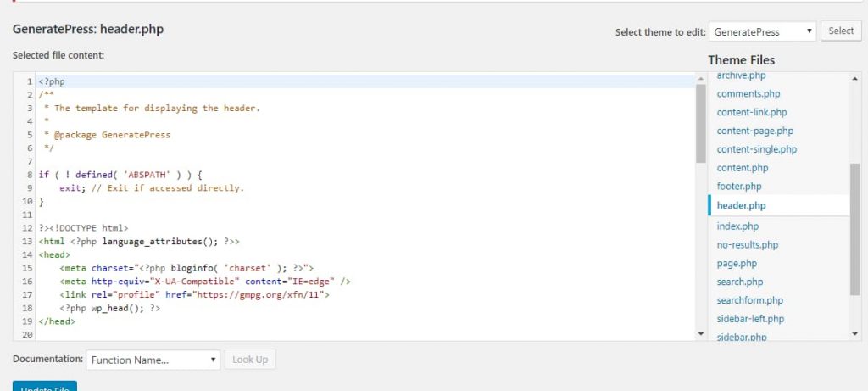Image resolution: width=868 pixels, height=391 pixels.
Task: Click the code editor scroll down arrow
Action: click(x=700, y=334)
